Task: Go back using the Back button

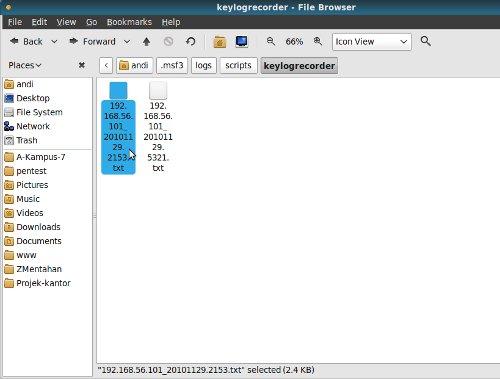Action: click(26, 42)
